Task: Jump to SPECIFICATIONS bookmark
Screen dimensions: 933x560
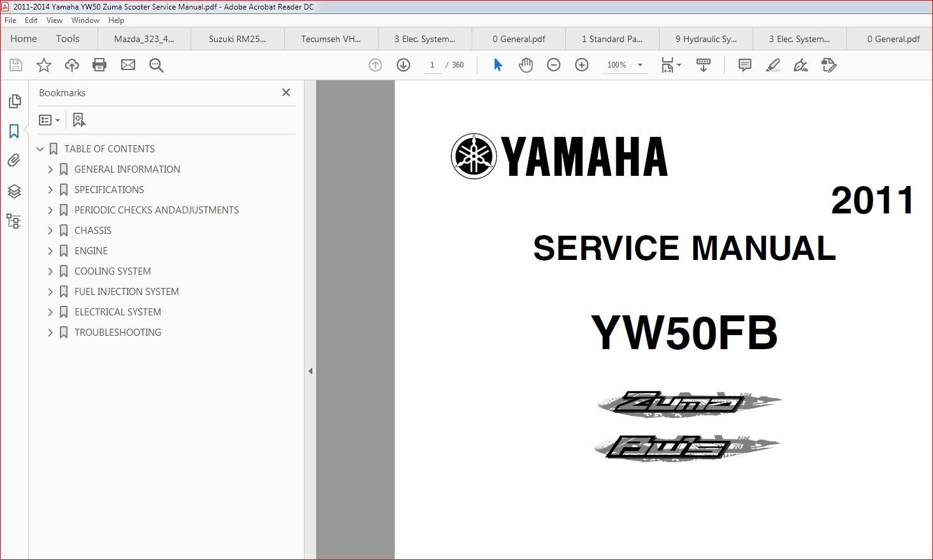Action: point(109,190)
